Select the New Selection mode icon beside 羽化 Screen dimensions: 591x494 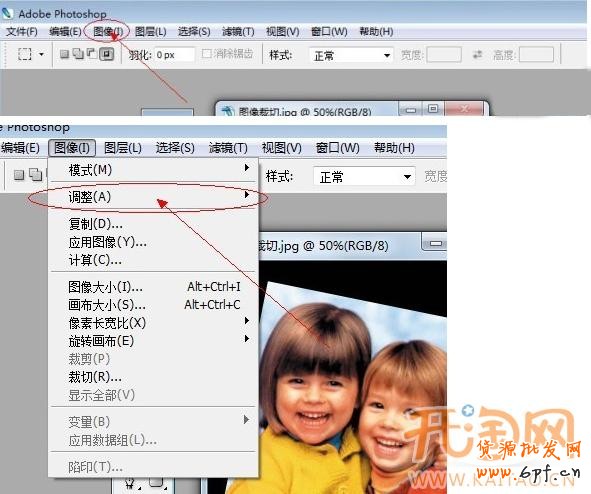click(64, 54)
